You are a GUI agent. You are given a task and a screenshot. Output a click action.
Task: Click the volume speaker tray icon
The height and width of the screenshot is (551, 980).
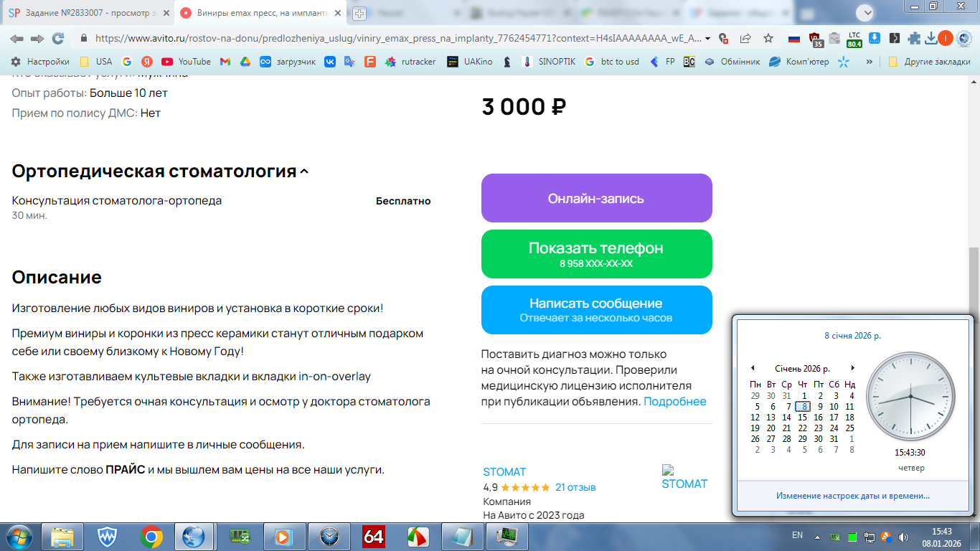pos(902,537)
